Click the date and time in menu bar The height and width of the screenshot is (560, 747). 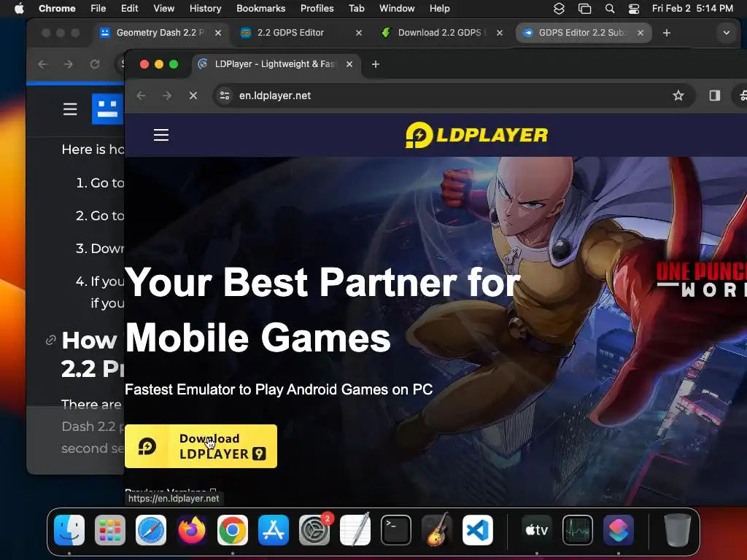[692, 9]
